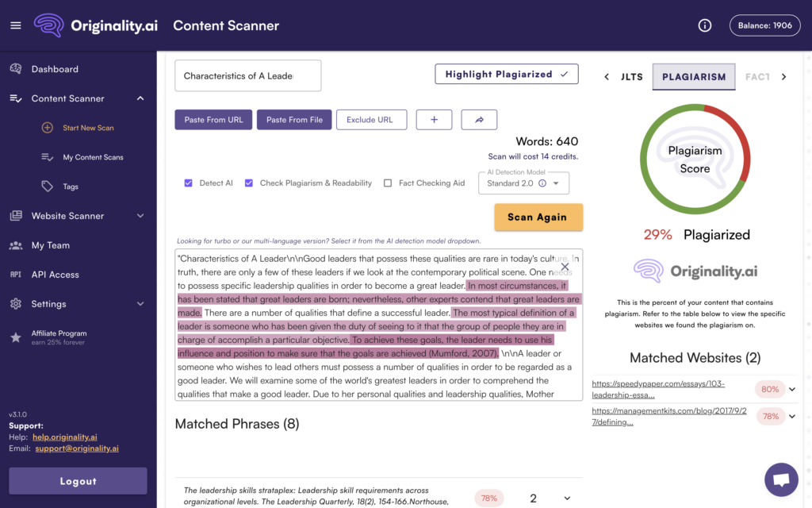Image resolution: width=812 pixels, height=508 pixels.
Task: Click the Plagiarism Score progress ring
Action: tap(695, 159)
